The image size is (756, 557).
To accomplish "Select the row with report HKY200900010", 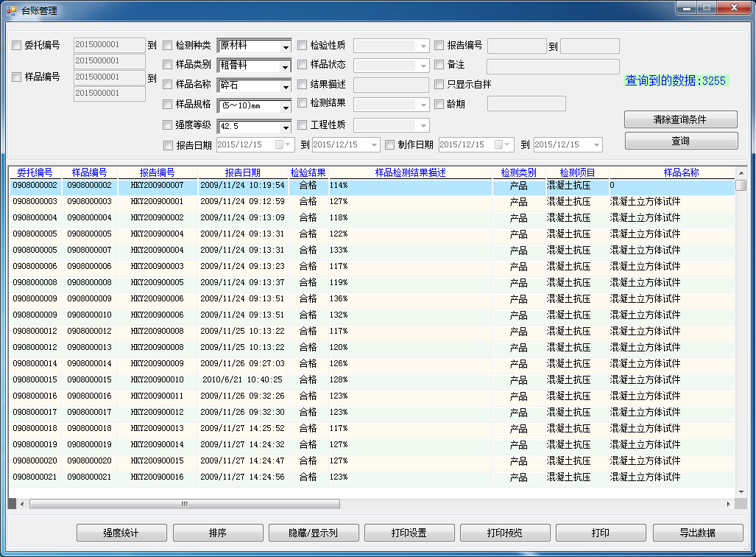I will click(157, 380).
